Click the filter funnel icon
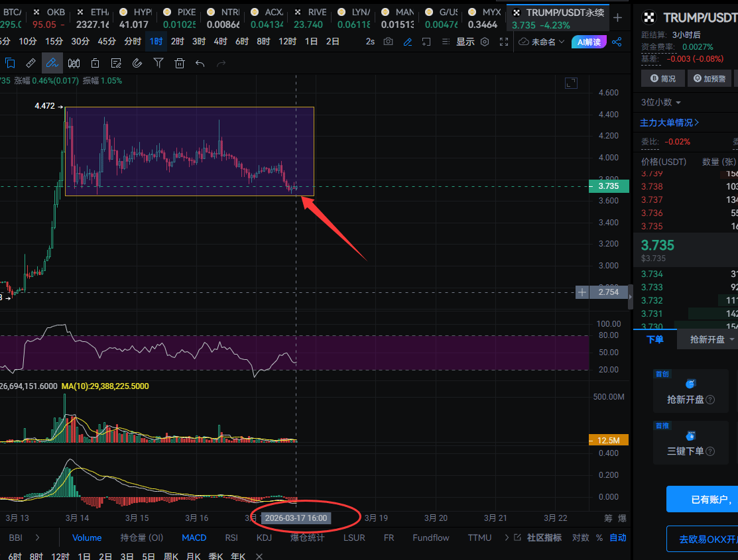The image size is (738, 560). pyautogui.click(x=158, y=63)
